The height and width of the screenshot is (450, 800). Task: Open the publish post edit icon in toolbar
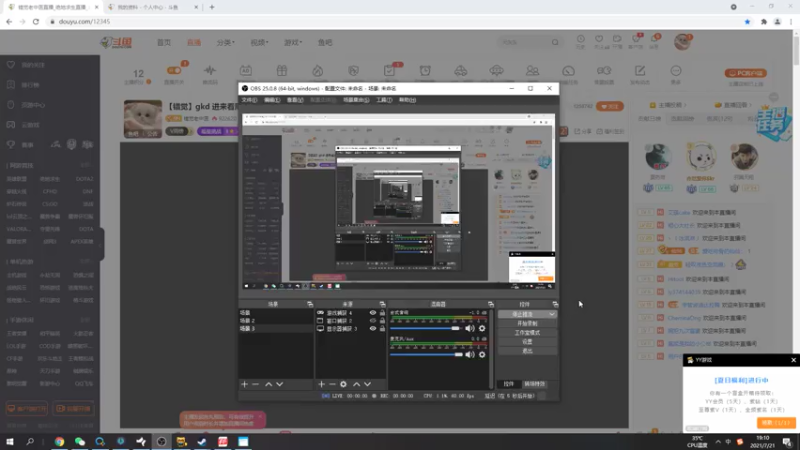coord(640,71)
